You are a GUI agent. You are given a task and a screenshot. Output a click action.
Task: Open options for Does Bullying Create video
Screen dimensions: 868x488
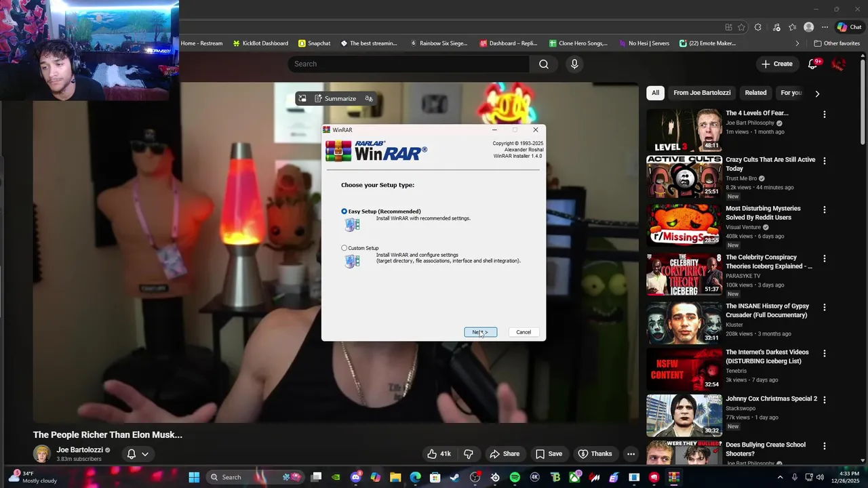[825, 447]
